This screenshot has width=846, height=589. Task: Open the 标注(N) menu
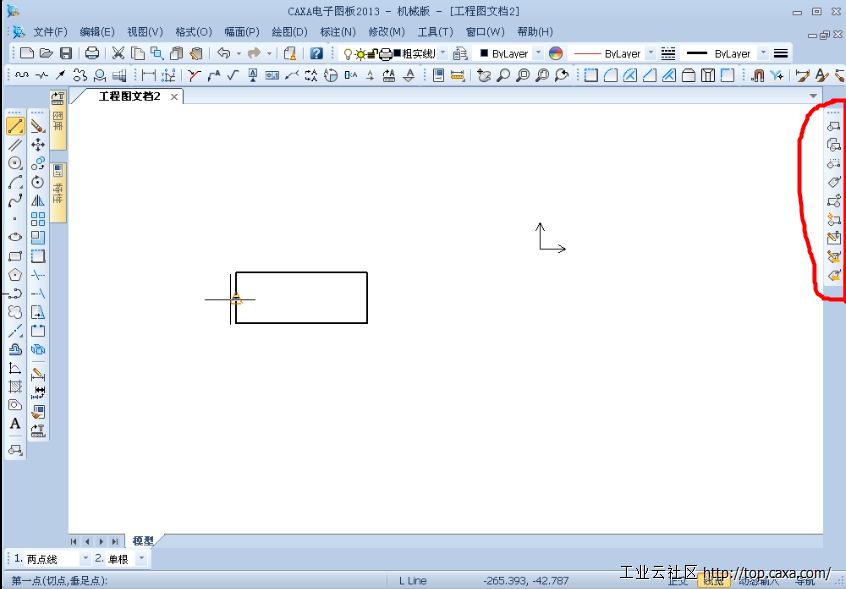(337, 32)
